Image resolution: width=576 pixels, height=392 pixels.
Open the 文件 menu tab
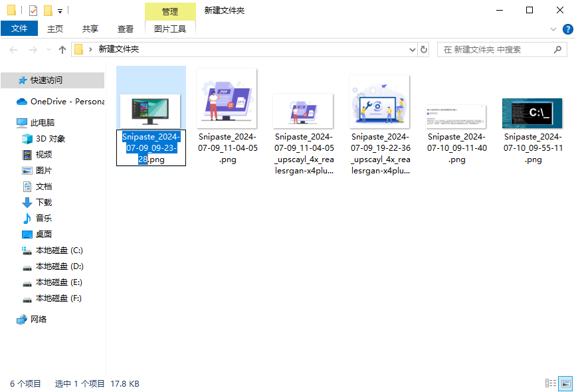(19, 29)
